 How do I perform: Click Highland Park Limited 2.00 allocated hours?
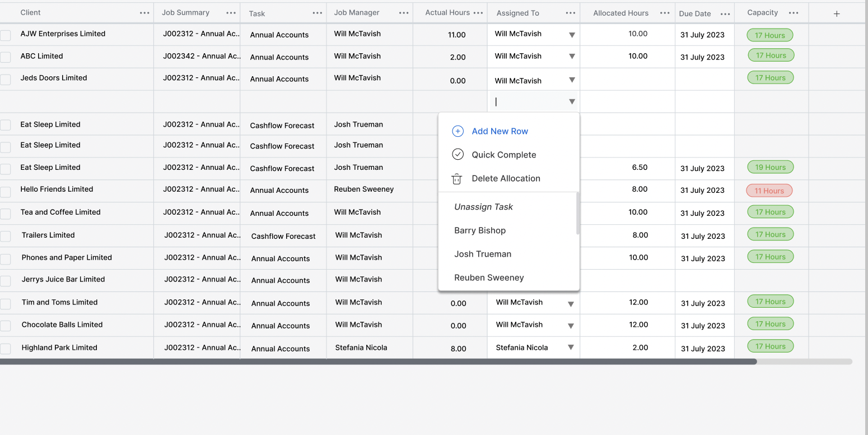(x=640, y=348)
